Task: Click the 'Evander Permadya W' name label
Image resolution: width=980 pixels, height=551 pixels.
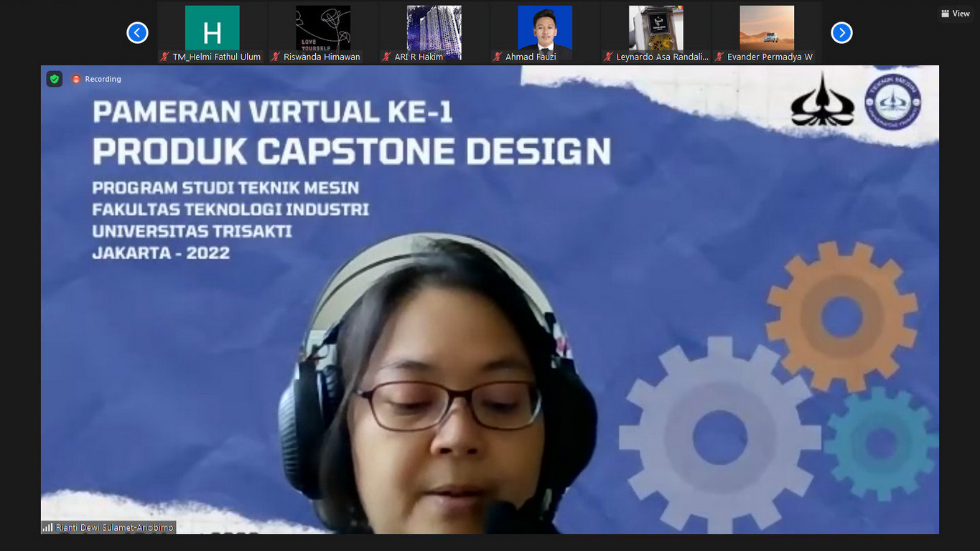Action: pos(770,57)
